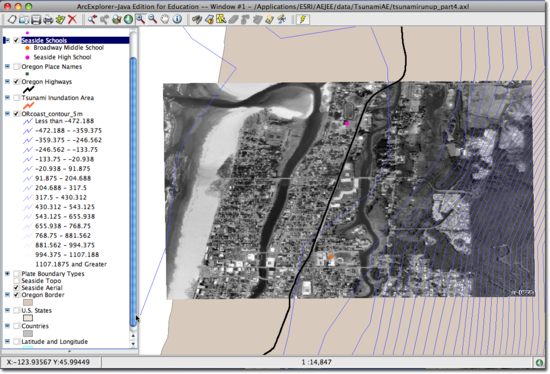Activate the Pan hand tool

click(165, 19)
